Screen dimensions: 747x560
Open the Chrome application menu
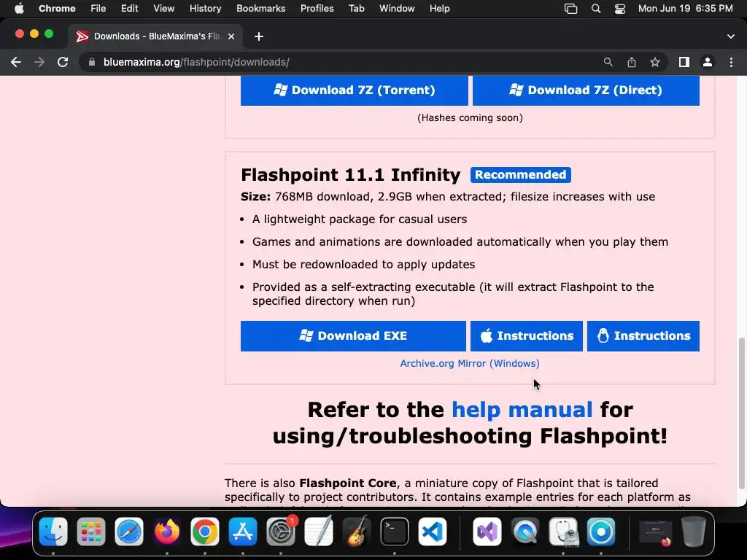click(57, 9)
